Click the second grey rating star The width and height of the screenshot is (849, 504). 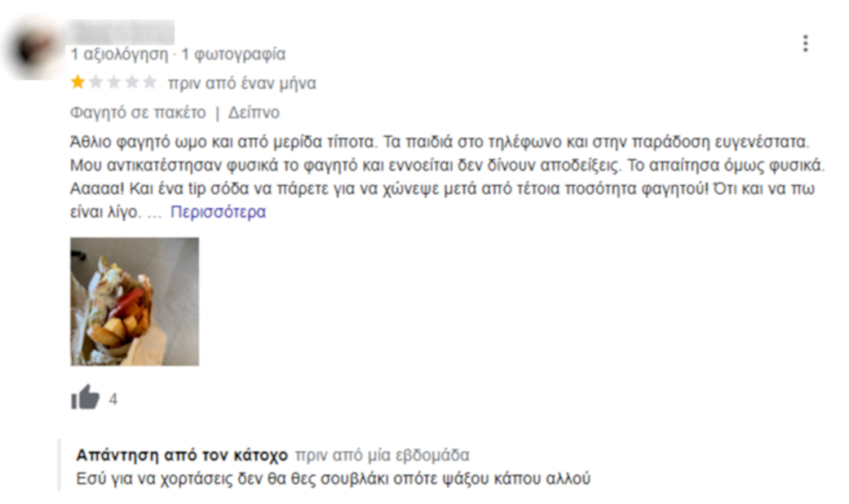click(96, 82)
